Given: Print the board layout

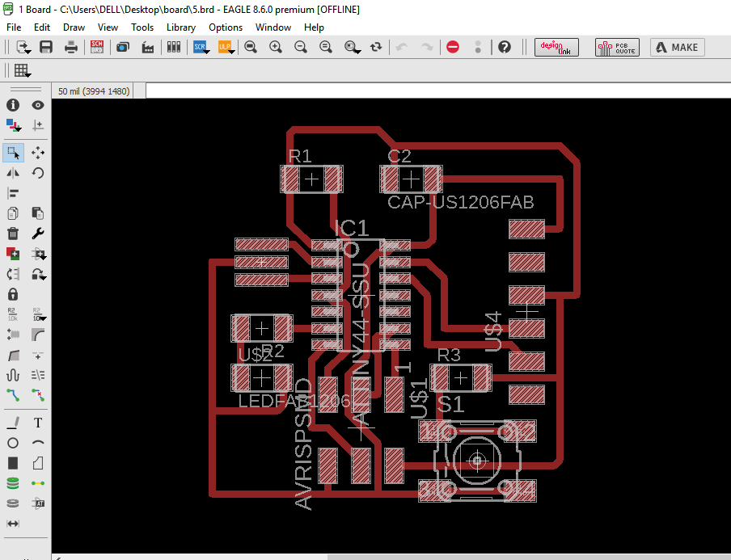Looking at the screenshot, I should point(71,47).
